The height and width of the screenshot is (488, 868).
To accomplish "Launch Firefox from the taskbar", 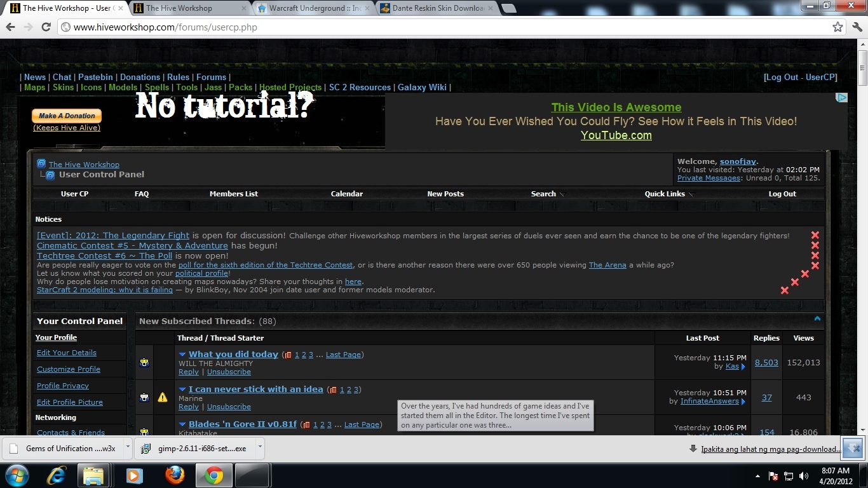I will pyautogui.click(x=174, y=475).
